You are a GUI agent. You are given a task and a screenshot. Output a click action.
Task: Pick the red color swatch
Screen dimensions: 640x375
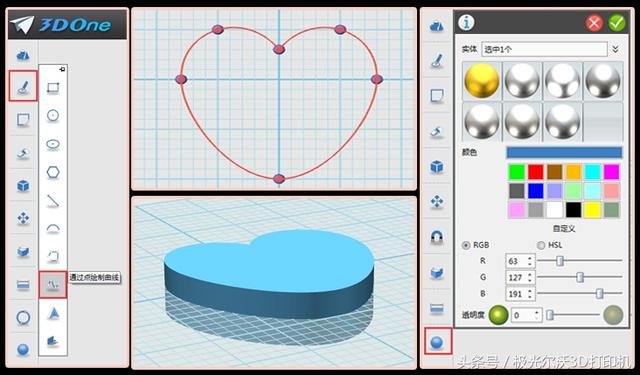(x=535, y=172)
